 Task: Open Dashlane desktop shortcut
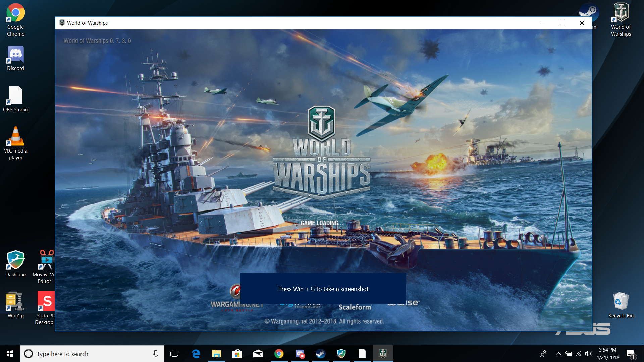tap(15, 260)
